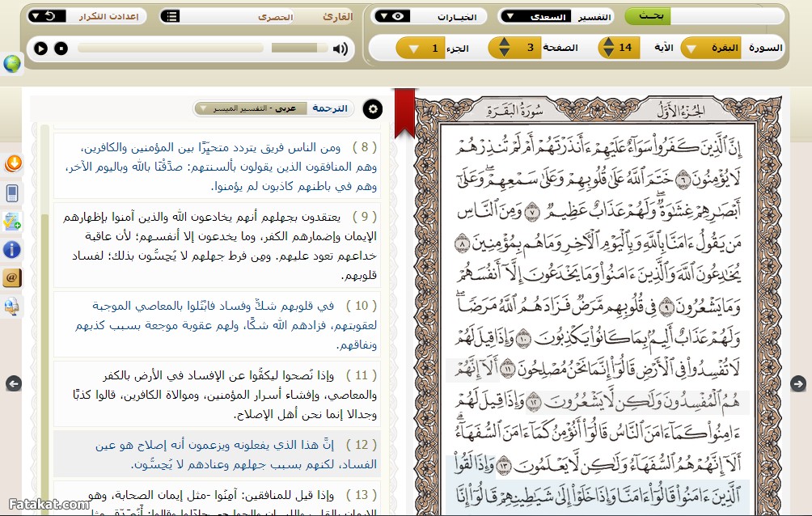Viewport: 812px width, 516px height.
Task: Go to next page with right arrow
Action: tap(797, 383)
